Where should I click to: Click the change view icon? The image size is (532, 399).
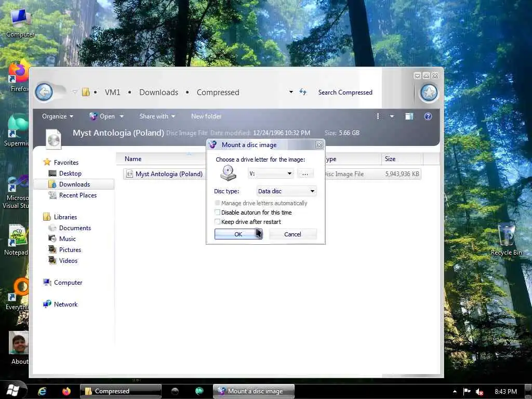378,116
